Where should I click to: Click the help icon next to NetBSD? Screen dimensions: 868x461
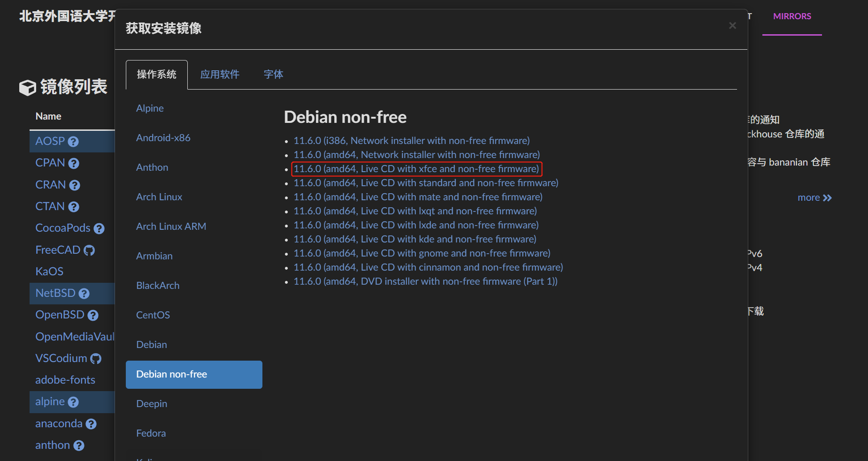[x=84, y=294]
